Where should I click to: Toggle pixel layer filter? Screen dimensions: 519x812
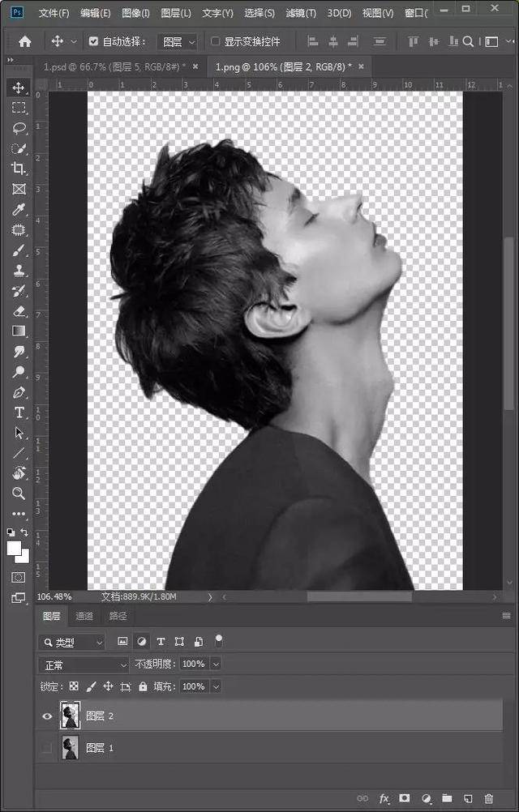click(122, 642)
